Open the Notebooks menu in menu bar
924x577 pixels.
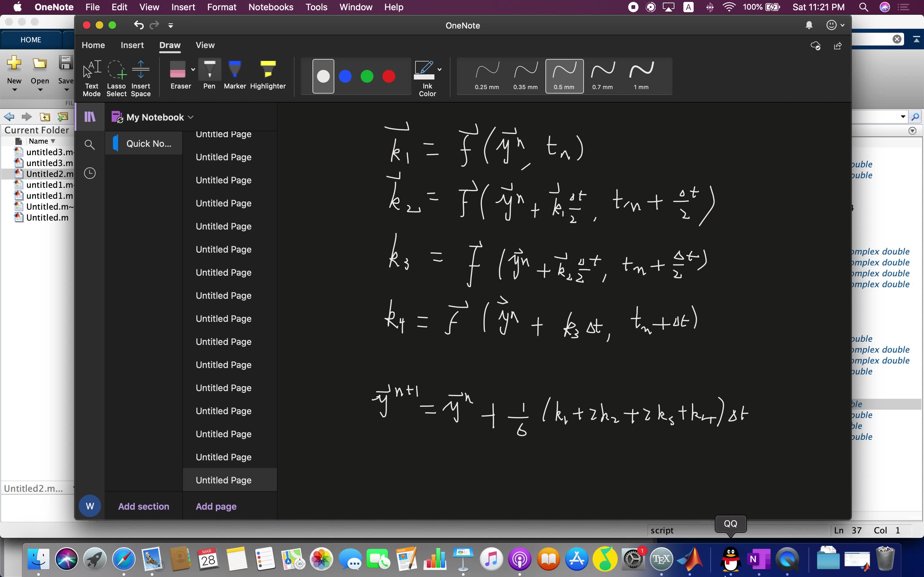tap(271, 7)
